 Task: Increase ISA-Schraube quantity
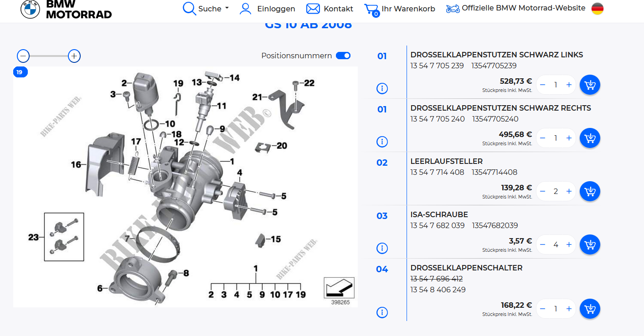569,244
